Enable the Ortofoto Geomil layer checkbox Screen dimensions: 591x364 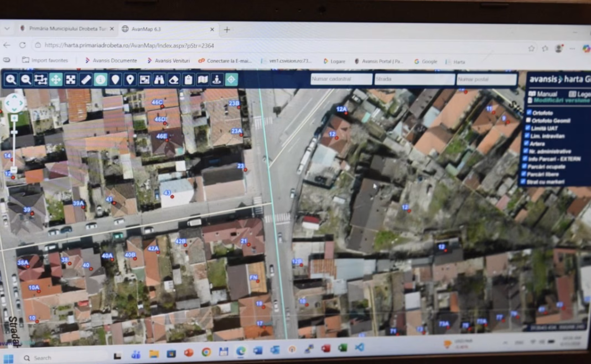[528, 120]
